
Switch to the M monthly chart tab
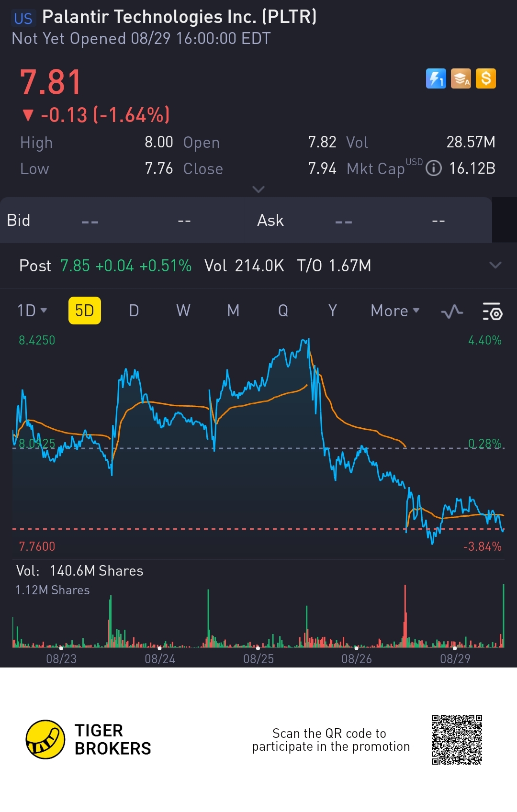[x=233, y=311]
